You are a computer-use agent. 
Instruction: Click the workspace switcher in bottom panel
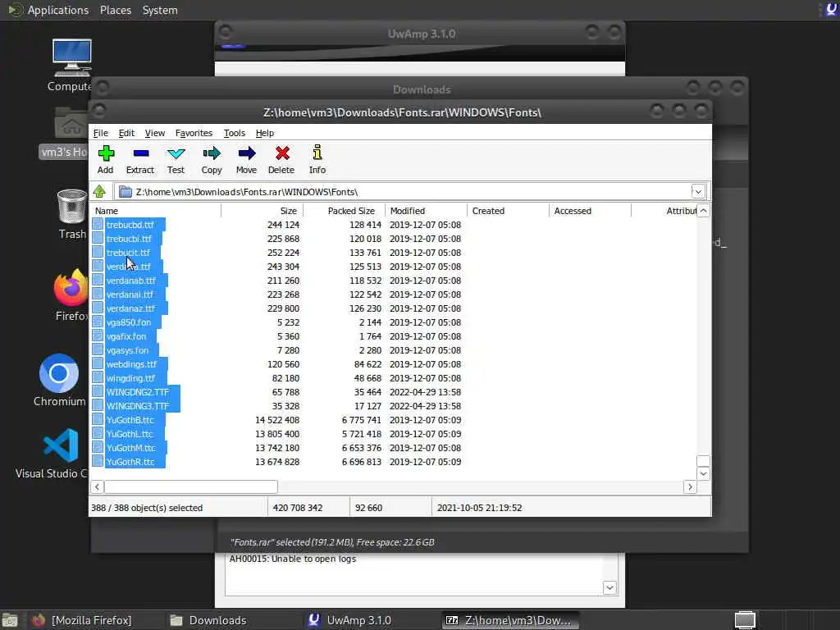[745, 620]
